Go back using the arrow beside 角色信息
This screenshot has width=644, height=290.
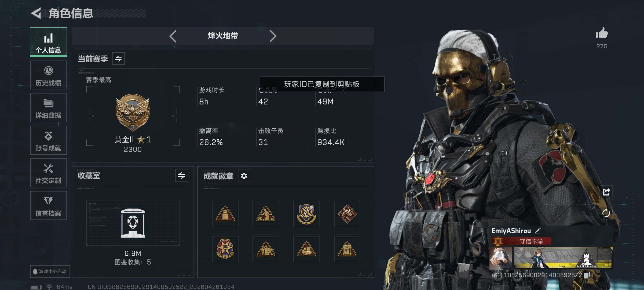pos(36,13)
